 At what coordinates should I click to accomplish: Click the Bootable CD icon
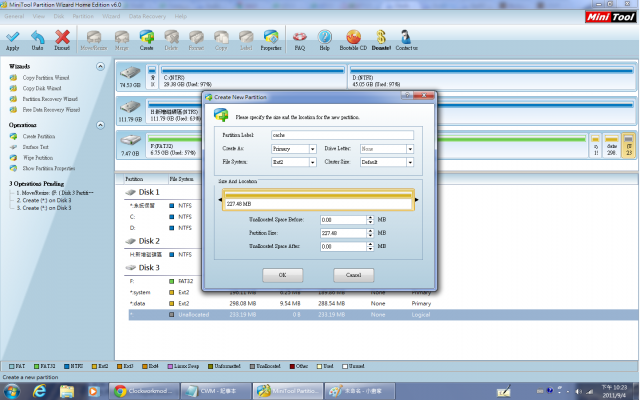pos(353,37)
